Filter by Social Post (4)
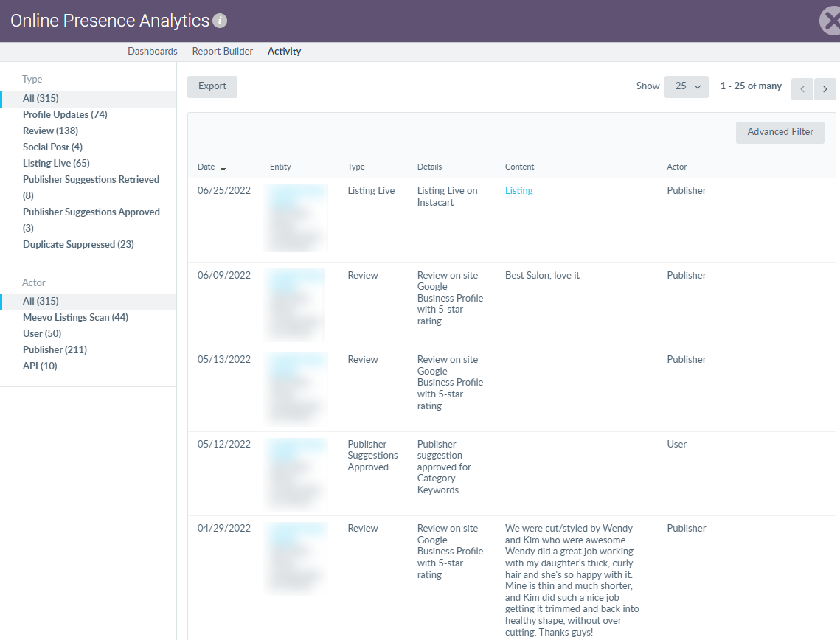This screenshot has height=640, width=840. [x=52, y=147]
